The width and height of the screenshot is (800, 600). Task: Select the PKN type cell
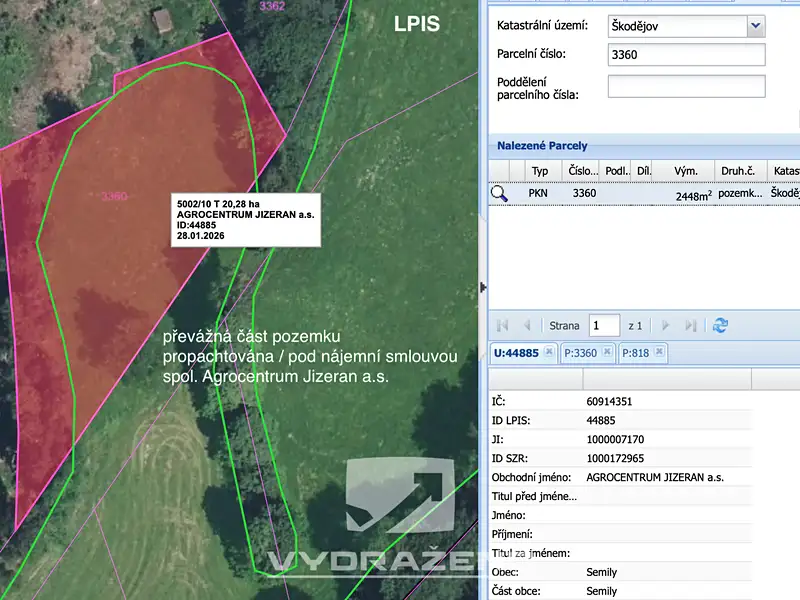(538, 193)
